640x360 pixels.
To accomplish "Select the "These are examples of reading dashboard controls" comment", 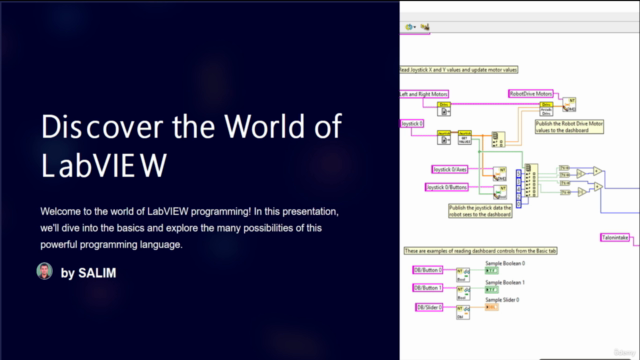I will pos(480,251).
